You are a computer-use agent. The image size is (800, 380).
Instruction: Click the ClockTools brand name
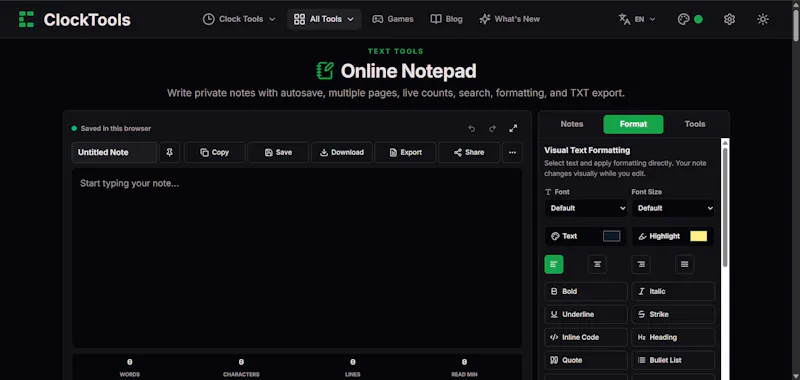click(87, 19)
